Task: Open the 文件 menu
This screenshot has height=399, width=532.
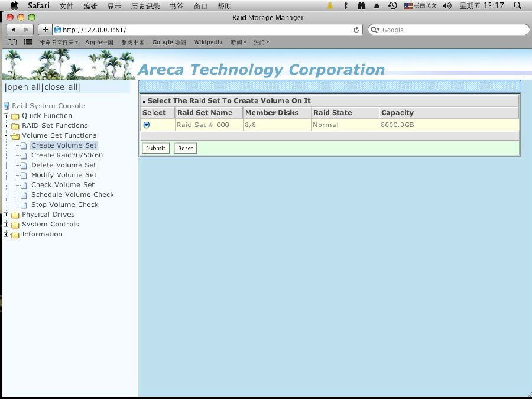Action: [x=66, y=6]
